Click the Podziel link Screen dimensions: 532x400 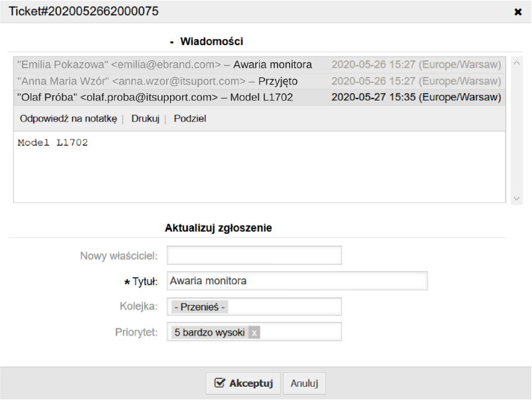pos(190,118)
